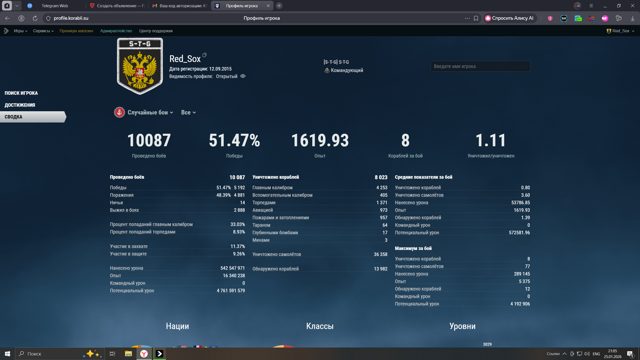Toggle profile visibility with the eye icon

pos(243,76)
